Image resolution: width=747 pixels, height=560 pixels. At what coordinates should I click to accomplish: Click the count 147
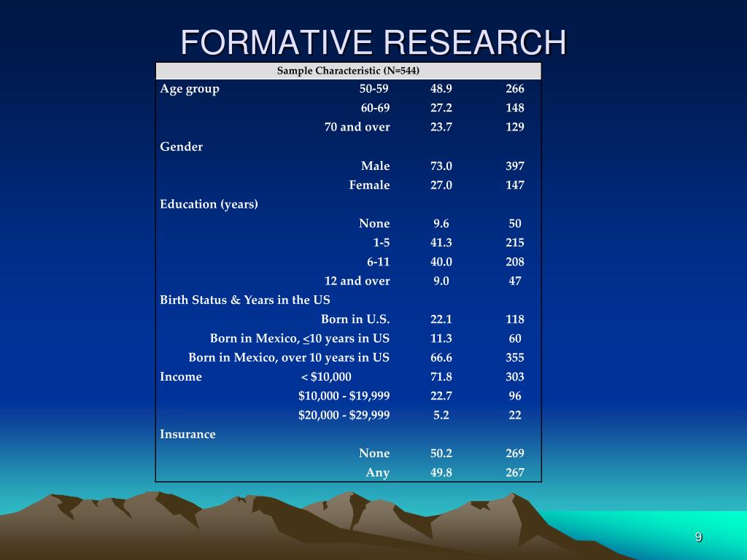pos(515,184)
